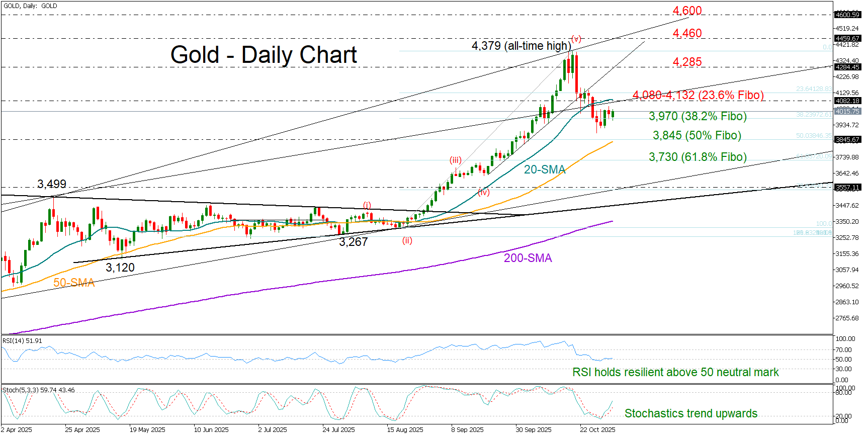868x436 pixels.
Task: Click the 4,080-4,132 (23.6% Fibo) label
Action: (x=698, y=95)
